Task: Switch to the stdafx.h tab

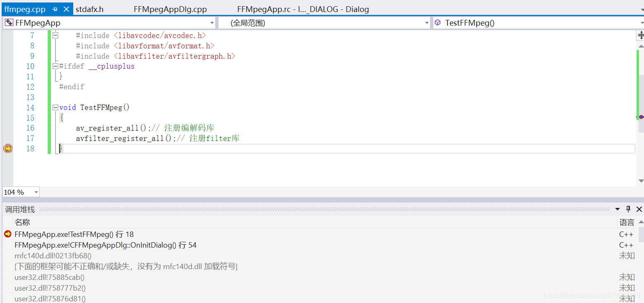Action: pos(89,9)
